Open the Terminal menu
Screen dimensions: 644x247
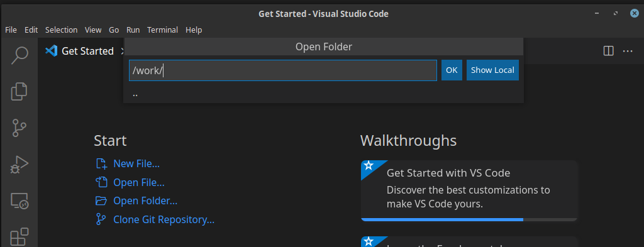point(163,30)
